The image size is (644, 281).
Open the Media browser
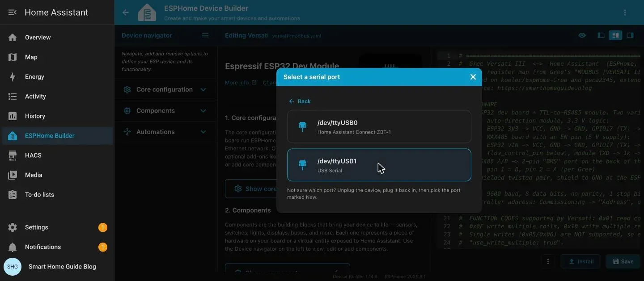57,175
